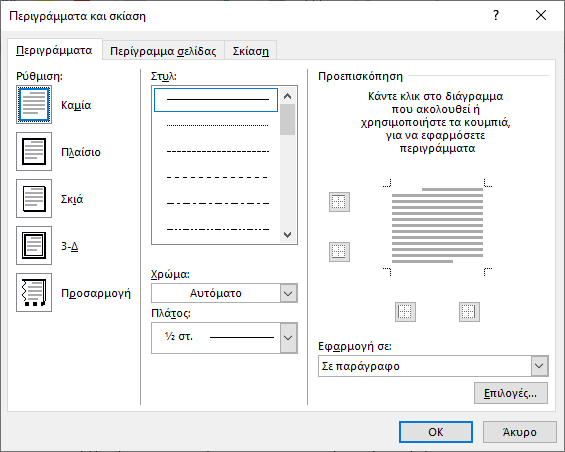Open the Σκίαση tab
This screenshot has height=452, width=565.
[x=251, y=51]
